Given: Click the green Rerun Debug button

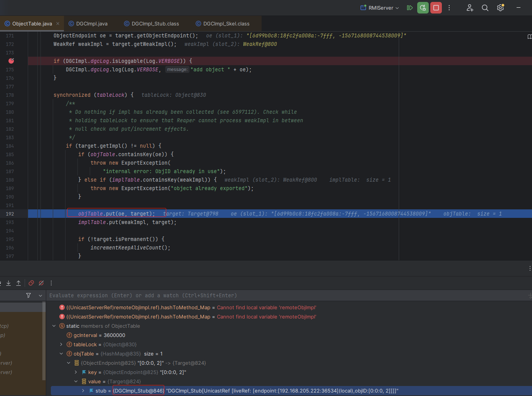Looking at the screenshot, I should click(423, 8).
